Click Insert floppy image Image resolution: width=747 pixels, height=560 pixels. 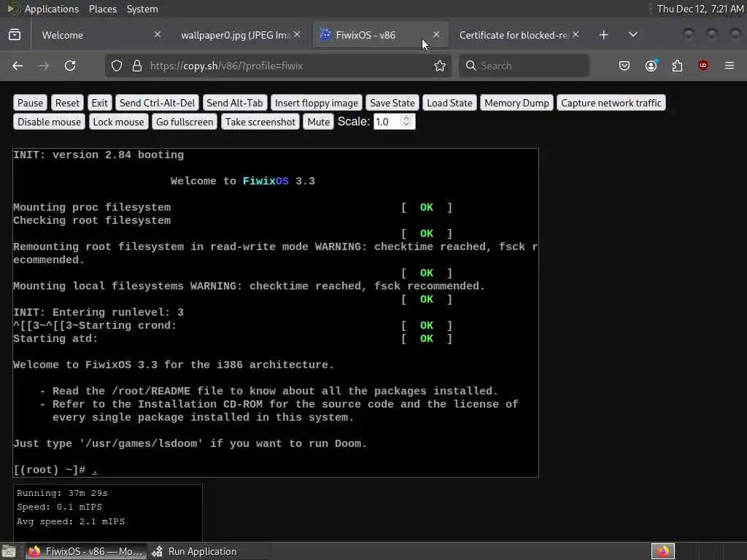[x=317, y=103]
